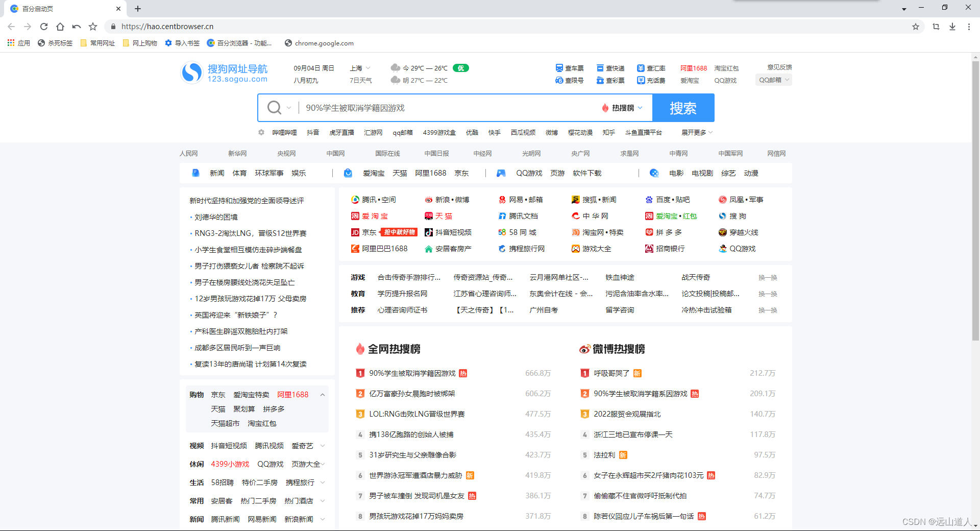This screenshot has height=531, width=980.
Task: Click the search text input field
Action: (x=449, y=108)
